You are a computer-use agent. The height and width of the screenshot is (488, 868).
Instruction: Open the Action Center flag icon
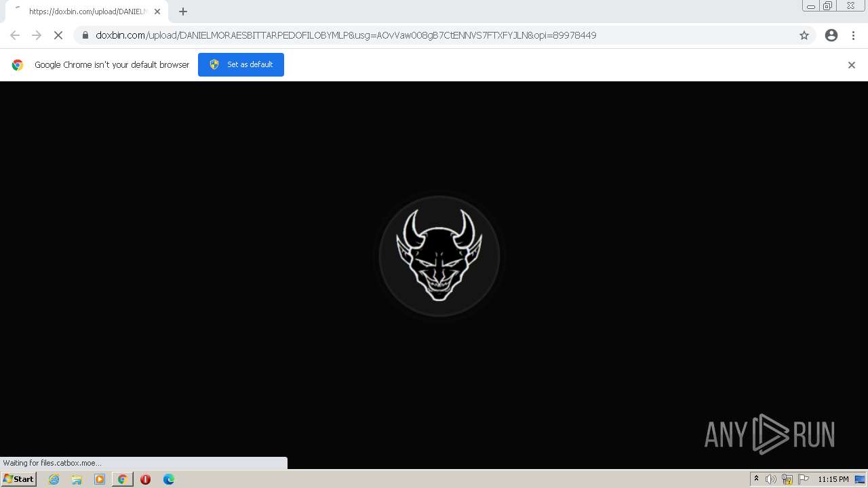pos(804,479)
